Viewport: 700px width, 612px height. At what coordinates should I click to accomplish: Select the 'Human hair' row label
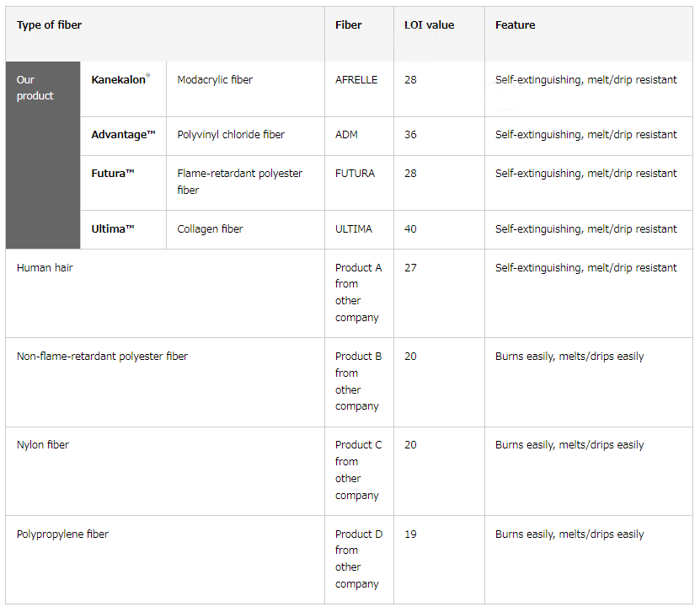pyautogui.click(x=45, y=267)
